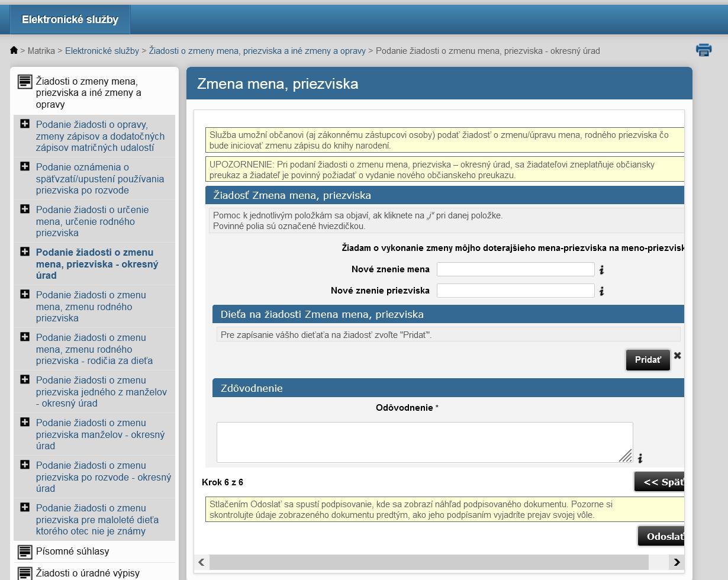This screenshot has height=580, width=728.
Task: Select Podanie žiadosti o zmenu priezviska manželov
Action: [100, 434]
